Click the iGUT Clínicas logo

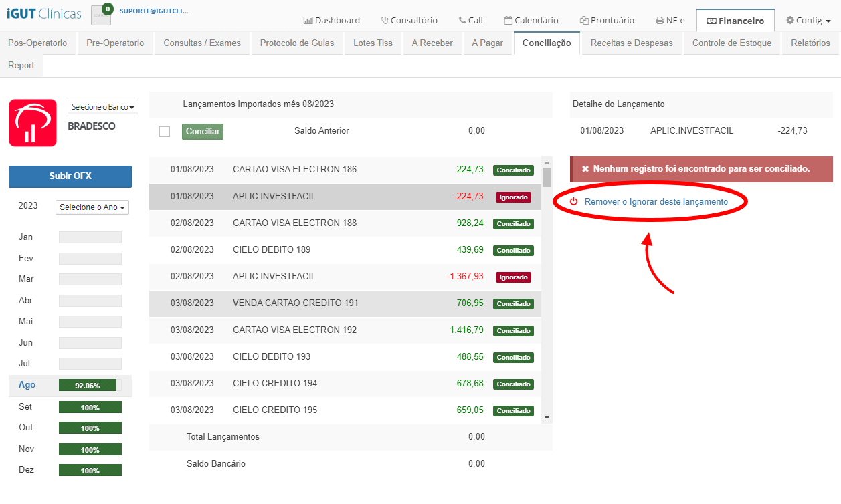[x=43, y=13]
